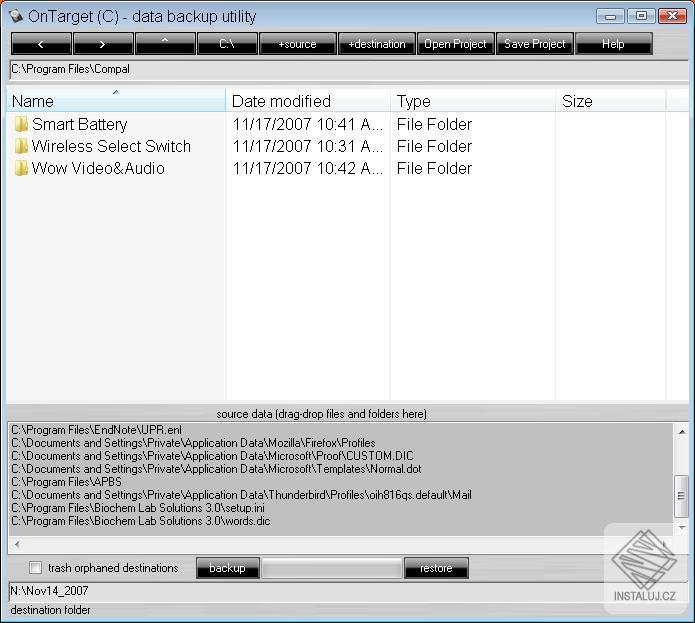
Task: Minimize the OnTarget window
Action: point(611,16)
